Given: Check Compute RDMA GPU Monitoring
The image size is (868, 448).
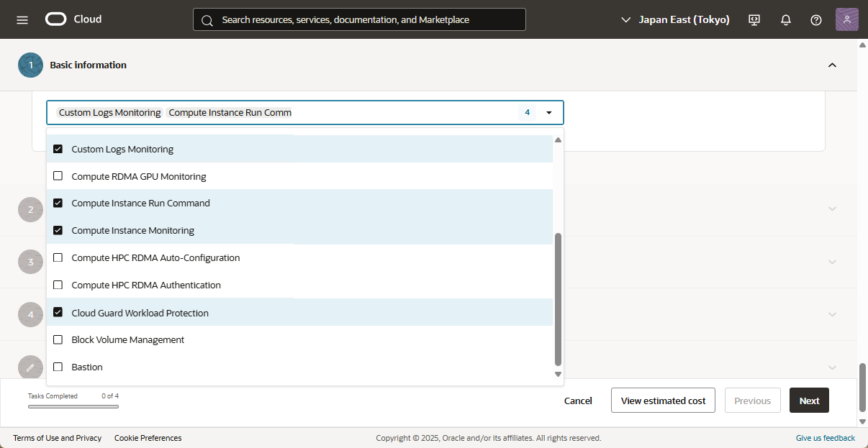Looking at the screenshot, I should (x=58, y=176).
